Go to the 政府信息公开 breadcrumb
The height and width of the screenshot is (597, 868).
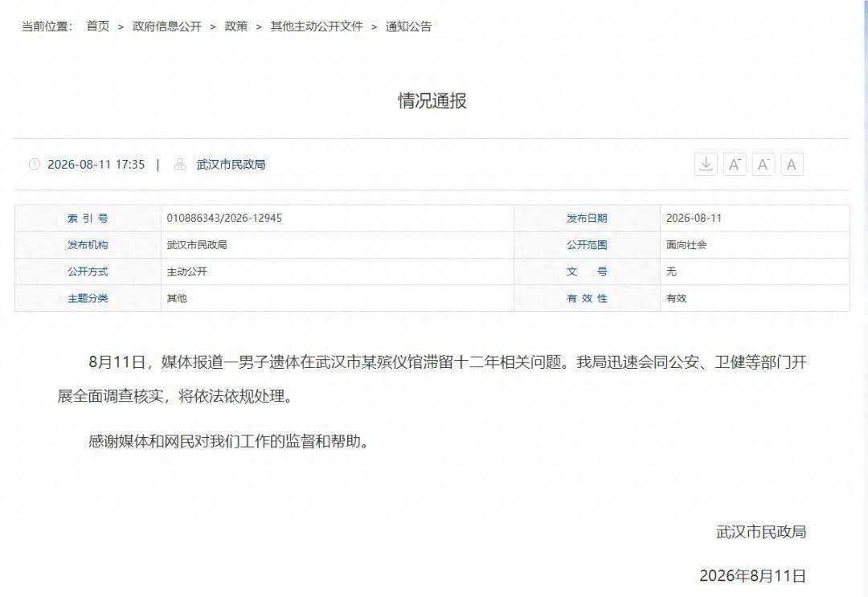point(166,26)
